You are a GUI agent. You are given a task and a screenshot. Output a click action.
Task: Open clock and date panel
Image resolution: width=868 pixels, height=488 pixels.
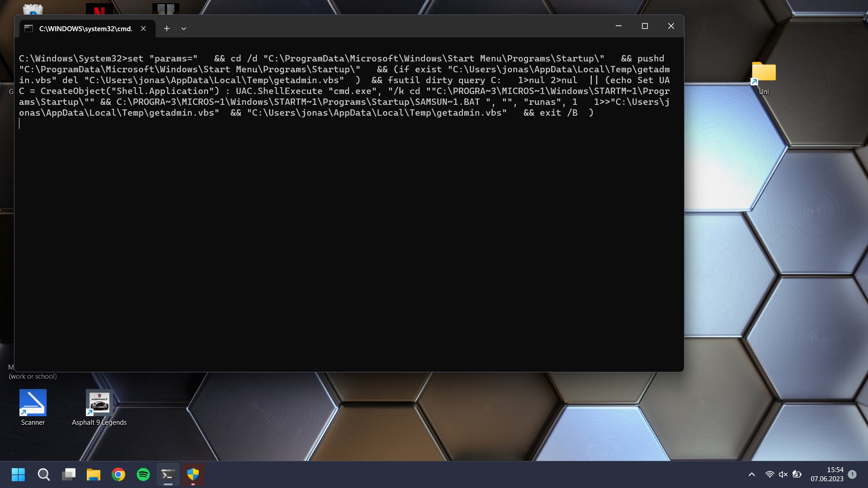tap(827, 474)
